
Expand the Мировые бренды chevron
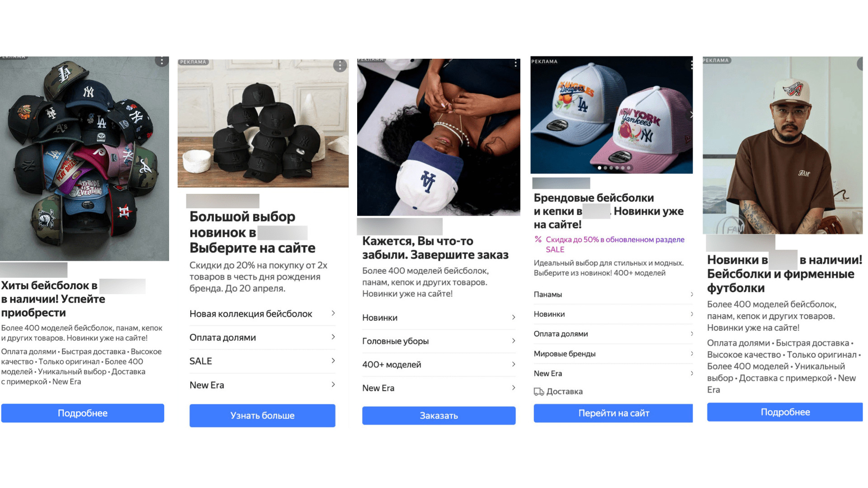point(692,353)
